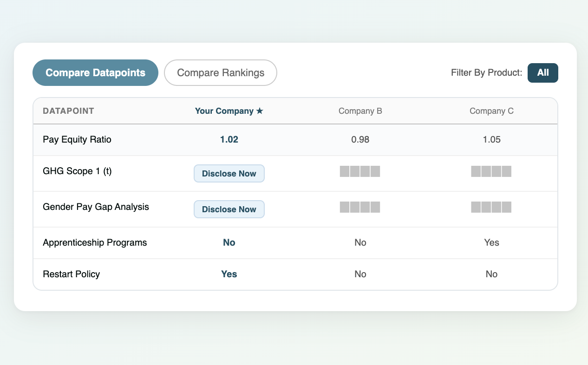This screenshot has height=365, width=588.
Task: Switch to the Compare Datapoints tab
Action: (x=95, y=73)
